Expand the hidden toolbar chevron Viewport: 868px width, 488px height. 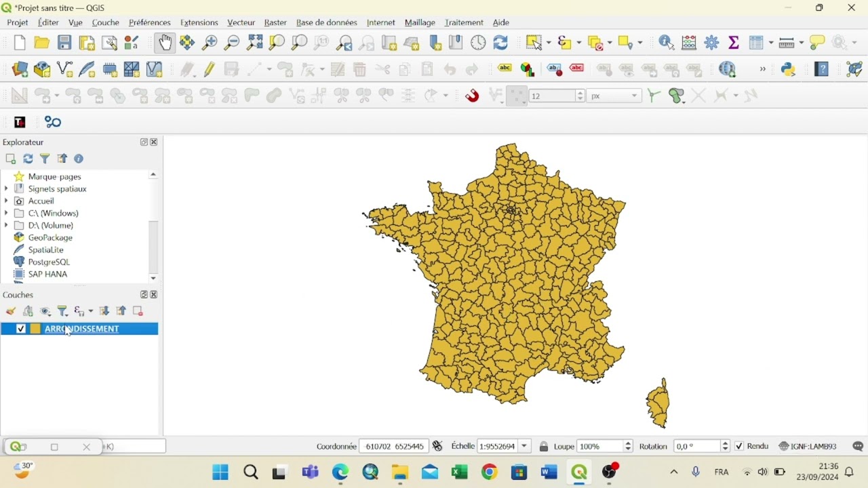[763, 70]
